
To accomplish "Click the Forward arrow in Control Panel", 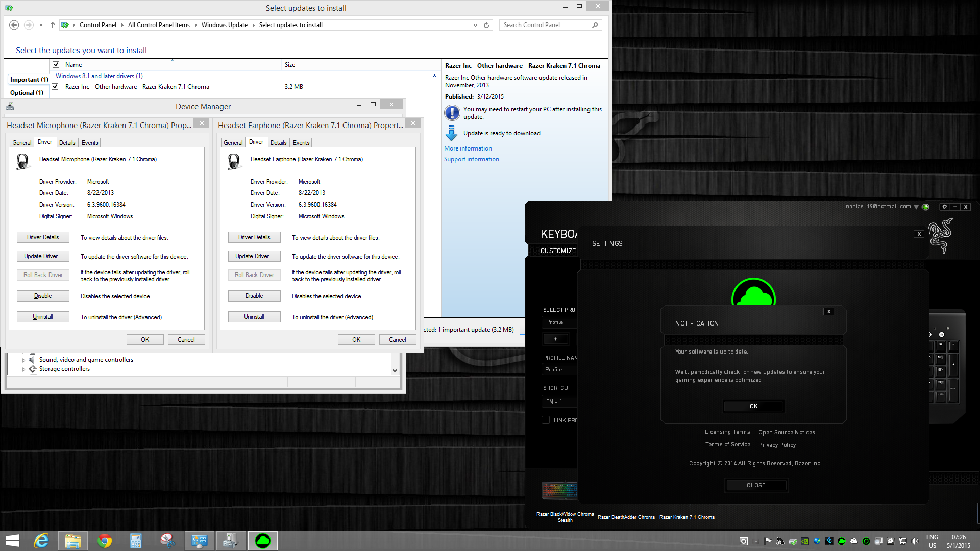I will (x=29, y=25).
